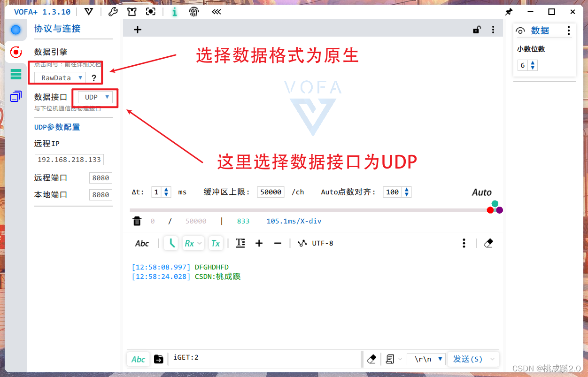This screenshot has width=588, height=377.
Task: Open the green info icon
Action: point(174,11)
